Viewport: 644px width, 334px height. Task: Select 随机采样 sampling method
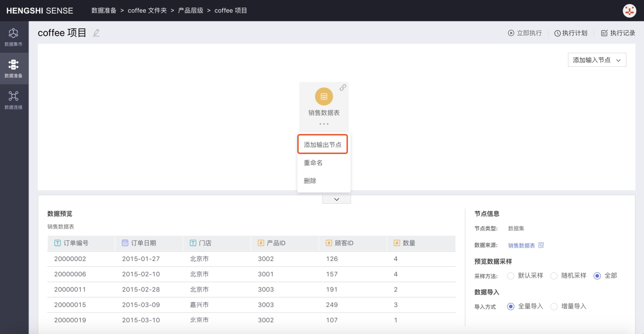(554, 276)
